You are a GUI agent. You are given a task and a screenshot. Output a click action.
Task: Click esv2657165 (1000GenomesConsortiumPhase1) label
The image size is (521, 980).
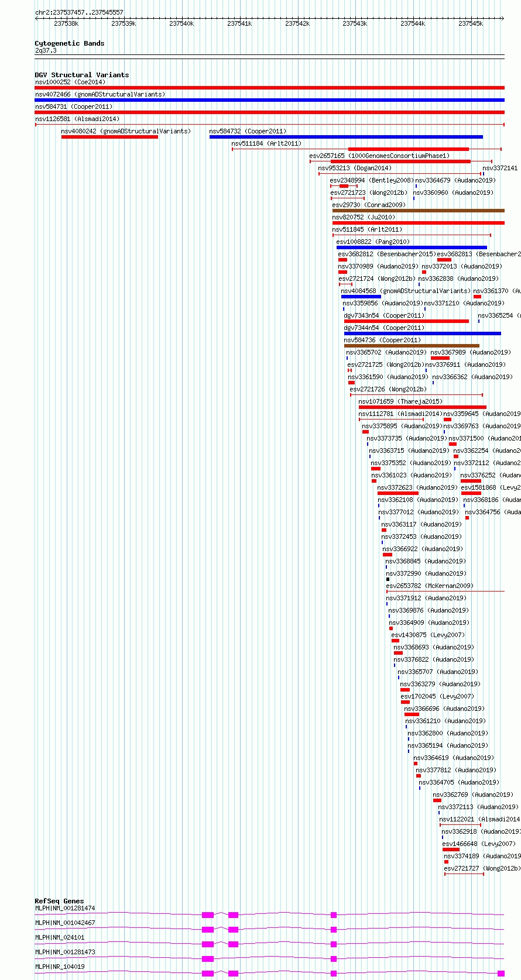pyautogui.click(x=380, y=156)
